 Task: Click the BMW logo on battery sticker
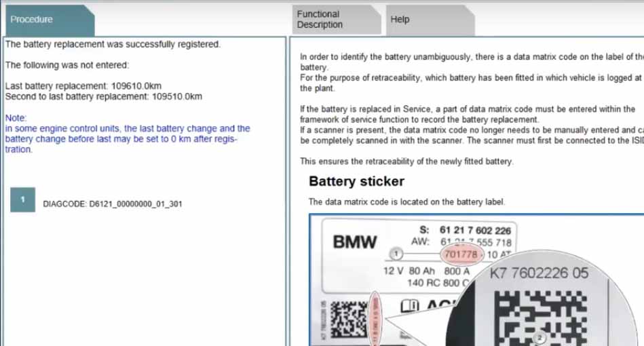tap(354, 242)
